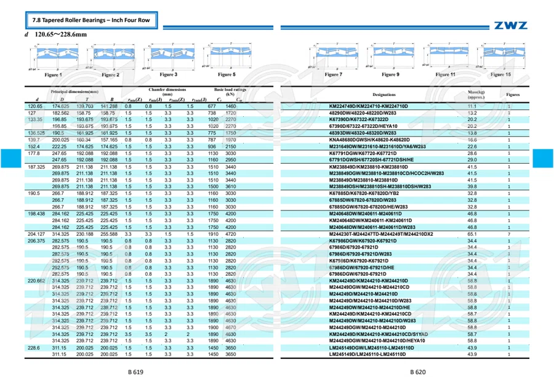
Task: Click the 'Figures' column header
Action: (513, 95)
